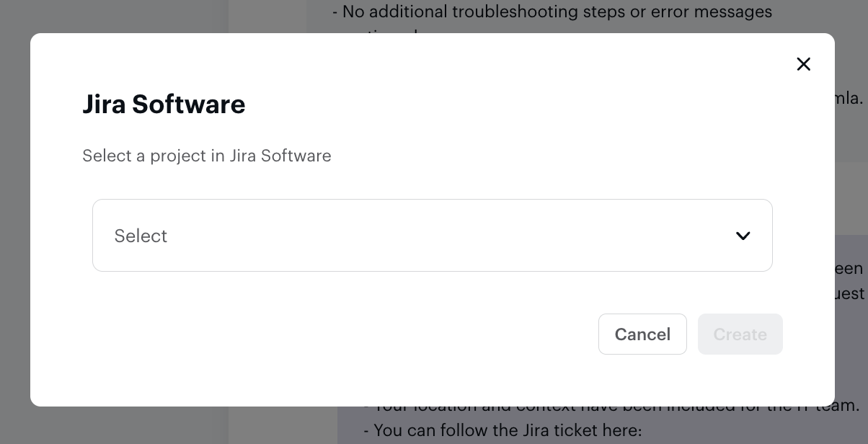The height and width of the screenshot is (444, 868).
Task: Open the Select project dropdown field
Action: tap(432, 235)
